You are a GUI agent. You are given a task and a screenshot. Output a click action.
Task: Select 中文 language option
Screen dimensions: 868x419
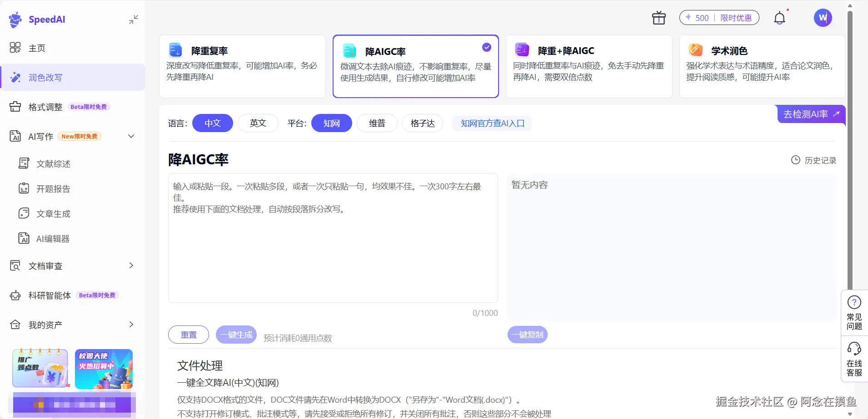point(213,123)
